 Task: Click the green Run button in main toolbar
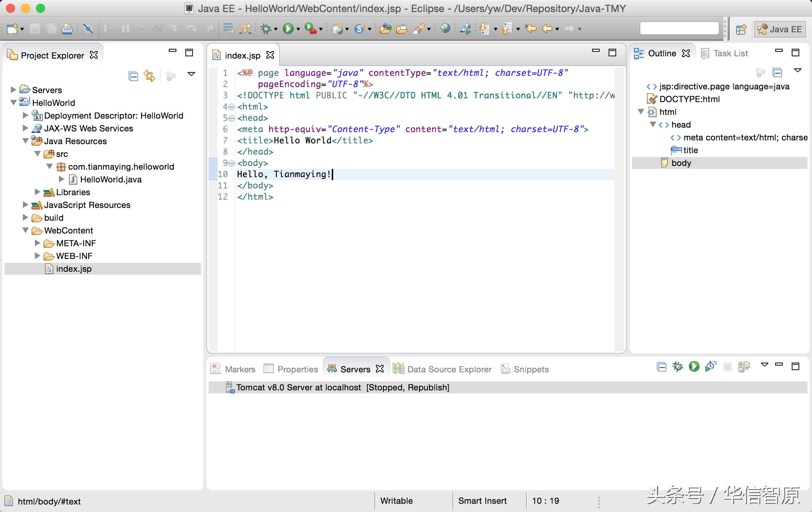click(x=288, y=29)
